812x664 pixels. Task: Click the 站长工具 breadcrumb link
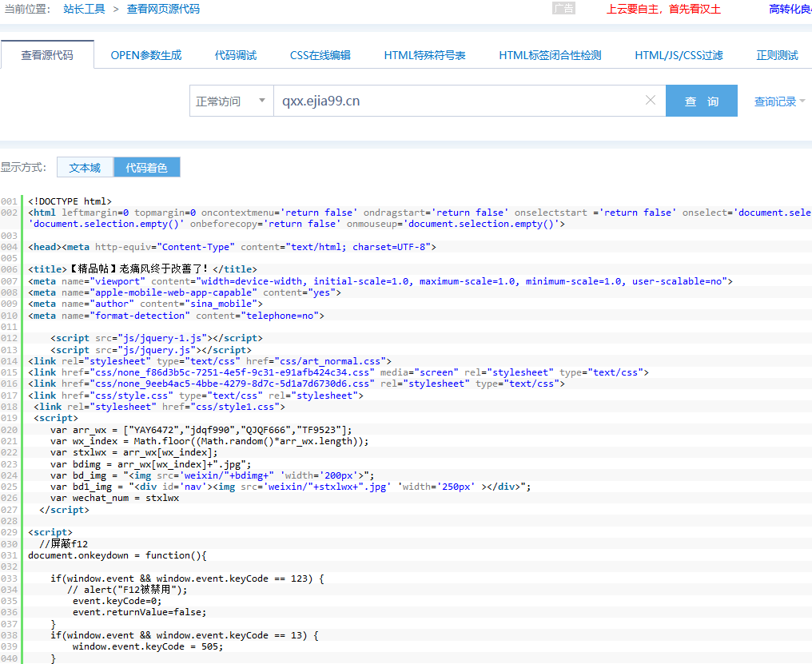85,9
